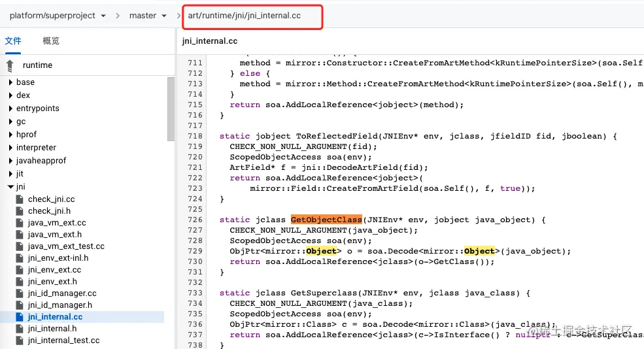Click the file icon of jni_internal.h
644x349 pixels.
pyautogui.click(x=20, y=329)
